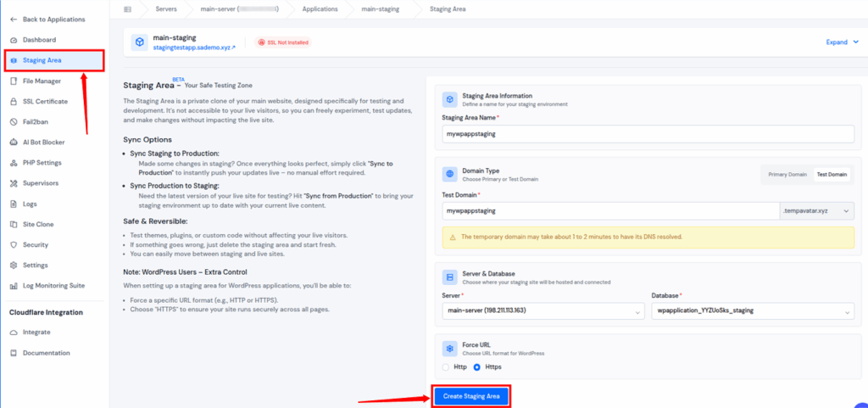Open File Manager from sidebar icon
The height and width of the screenshot is (408, 868).
[x=13, y=81]
